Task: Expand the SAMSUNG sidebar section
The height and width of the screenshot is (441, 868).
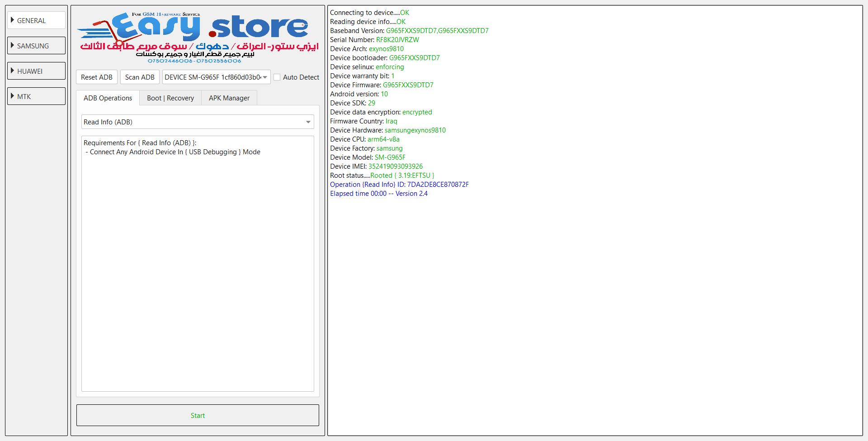Action: 36,46
